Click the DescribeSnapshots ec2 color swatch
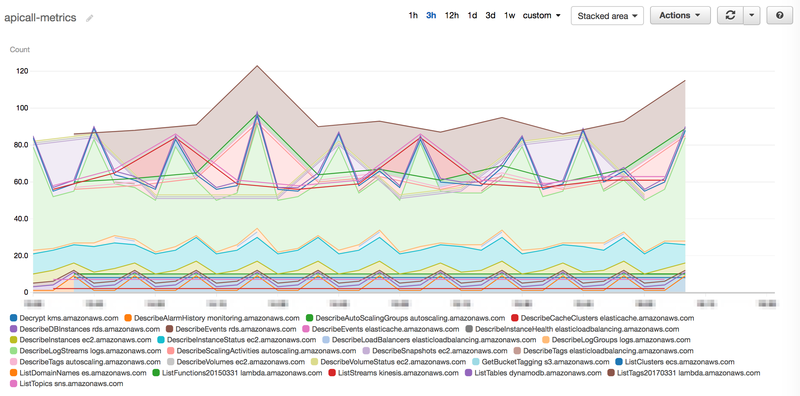The height and width of the screenshot is (396, 800). point(366,351)
